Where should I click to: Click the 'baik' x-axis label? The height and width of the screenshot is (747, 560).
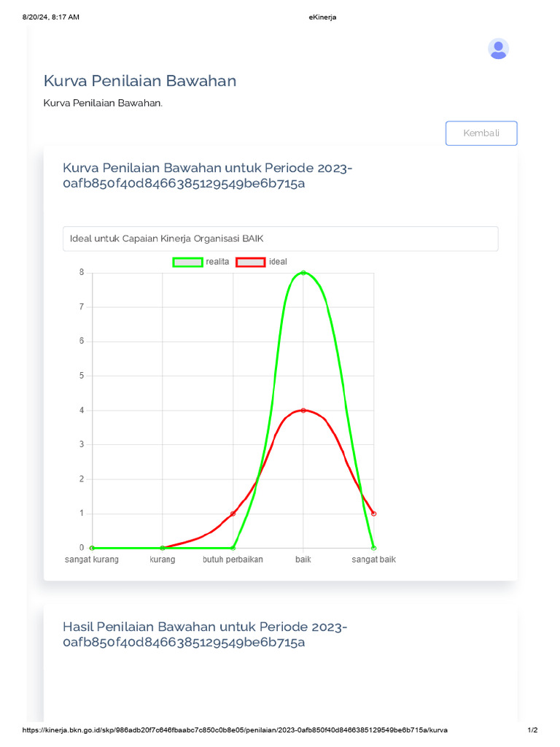[x=303, y=560]
